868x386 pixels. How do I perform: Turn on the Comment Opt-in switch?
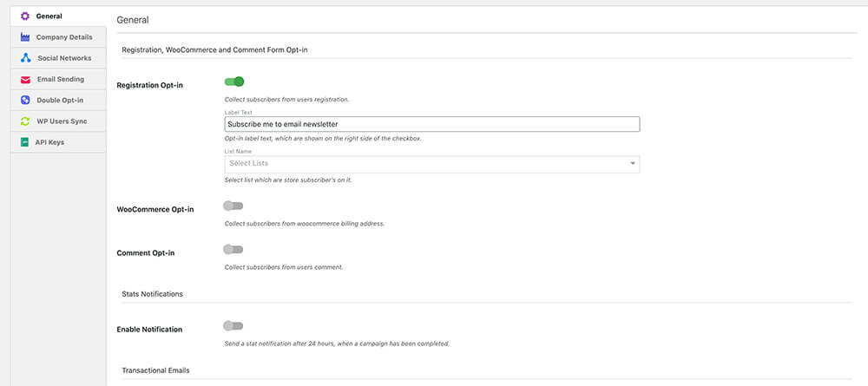click(233, 249)
